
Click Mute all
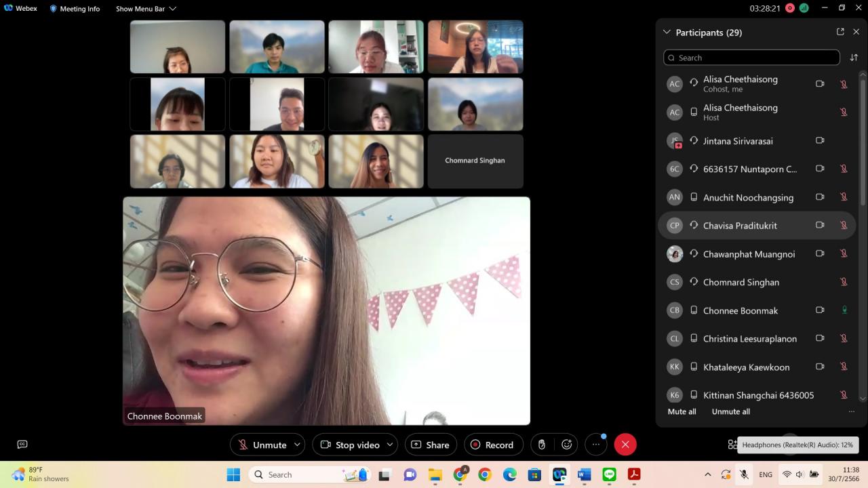(682, 411)
